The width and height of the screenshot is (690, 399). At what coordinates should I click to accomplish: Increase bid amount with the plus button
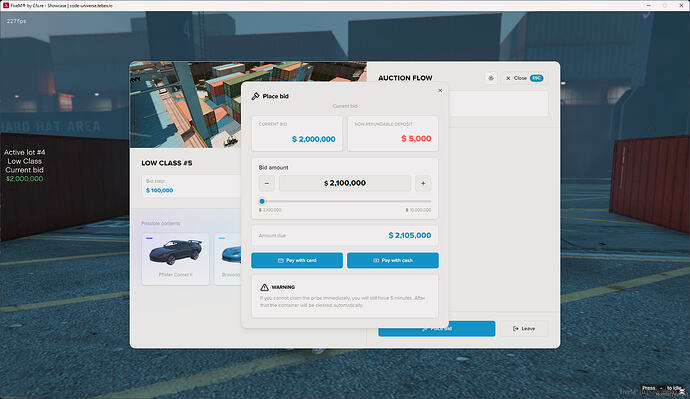click(x=423, y=183)
